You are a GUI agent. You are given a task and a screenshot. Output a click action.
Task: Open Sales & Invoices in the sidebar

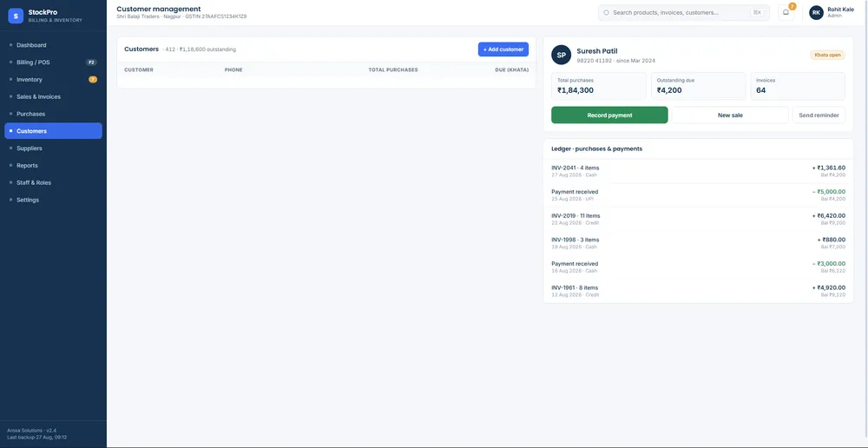(53, 96)
